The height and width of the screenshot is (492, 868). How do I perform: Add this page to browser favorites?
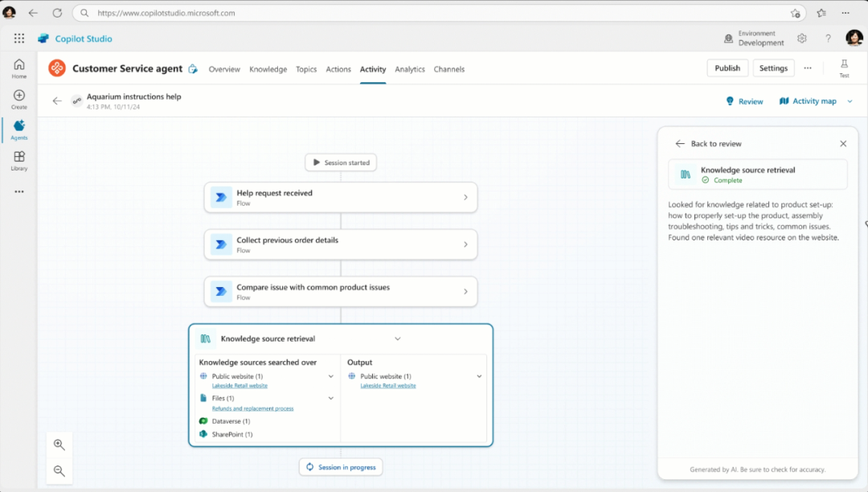click(796, 14)
